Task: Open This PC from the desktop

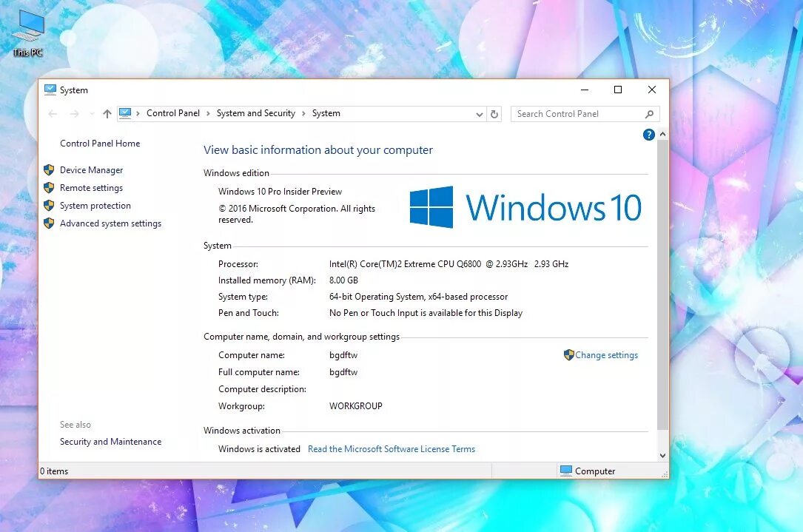Action: click(x=27, y=26)
